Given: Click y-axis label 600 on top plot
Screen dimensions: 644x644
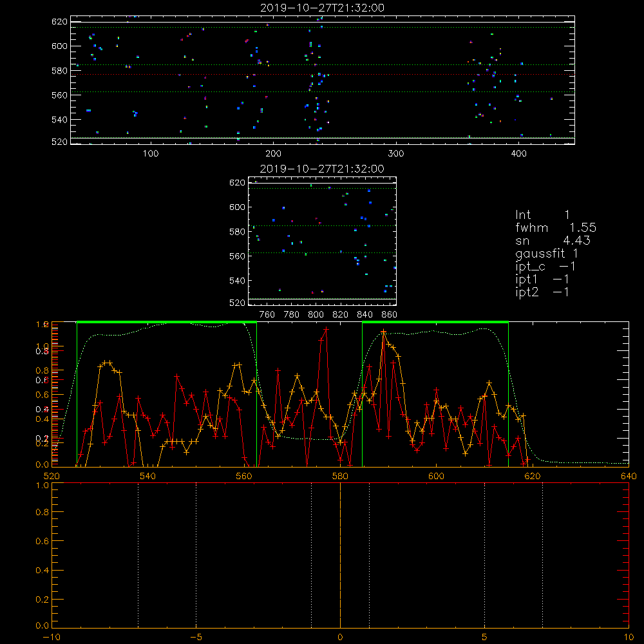Looking at the screenshot, I should (x=59, y=46).
